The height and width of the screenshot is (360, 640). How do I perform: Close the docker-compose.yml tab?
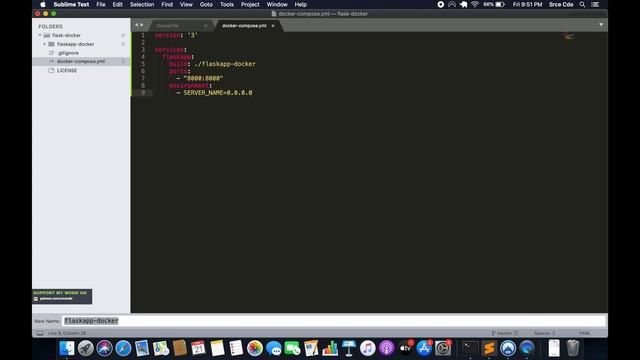pos(273,26)
